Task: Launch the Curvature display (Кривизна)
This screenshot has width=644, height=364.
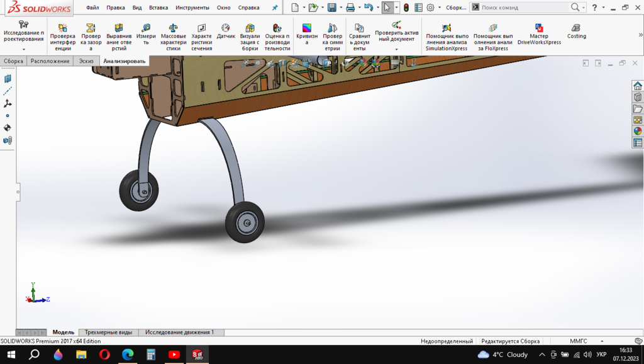Action: point(307,35)
